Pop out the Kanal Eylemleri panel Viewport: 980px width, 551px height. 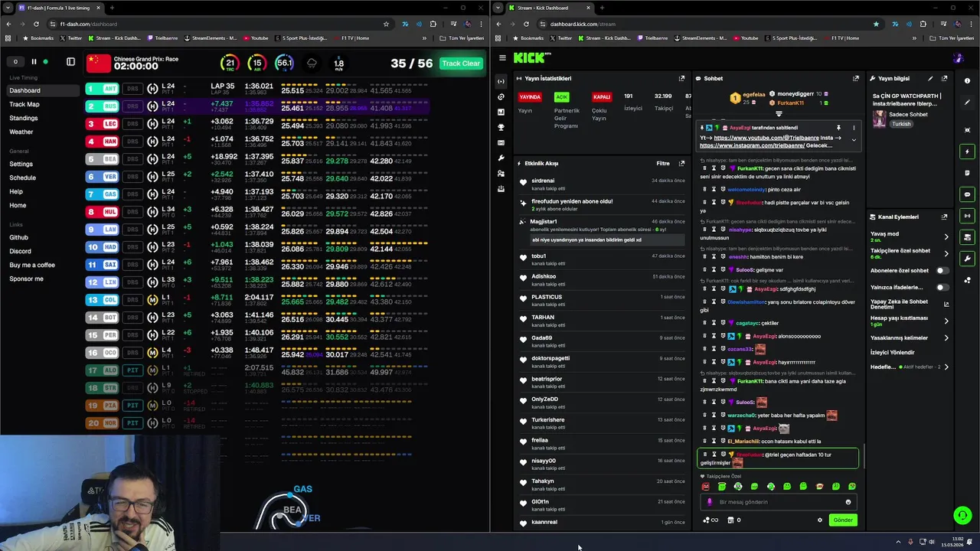944,217
